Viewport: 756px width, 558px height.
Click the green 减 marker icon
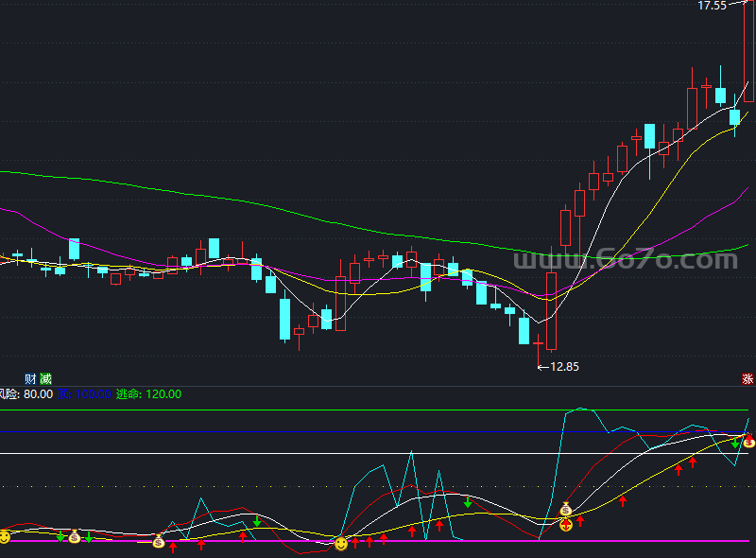click(45, 378)
